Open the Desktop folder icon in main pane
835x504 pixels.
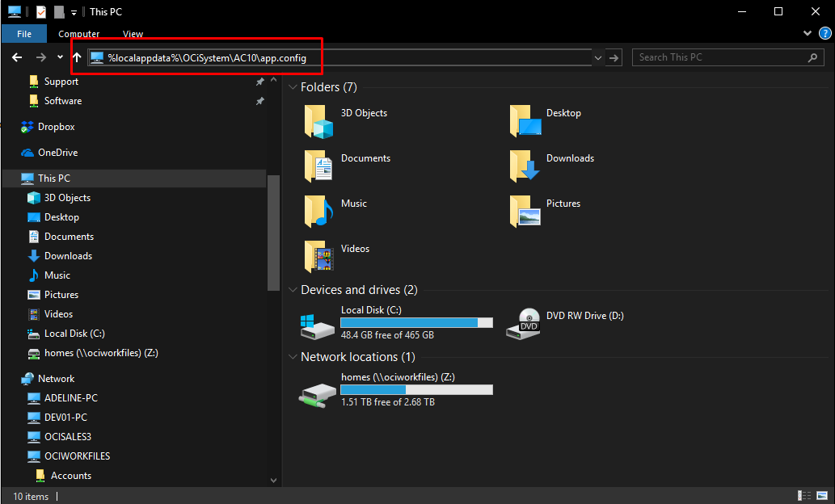point(525,121)
